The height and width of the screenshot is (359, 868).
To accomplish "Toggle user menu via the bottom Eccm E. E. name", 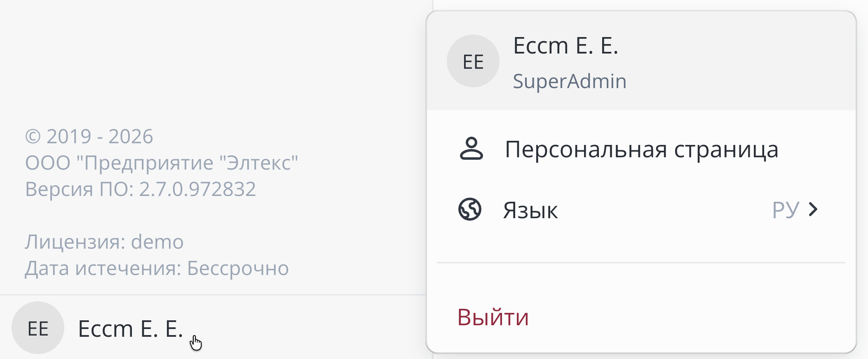I will [130, 329].
